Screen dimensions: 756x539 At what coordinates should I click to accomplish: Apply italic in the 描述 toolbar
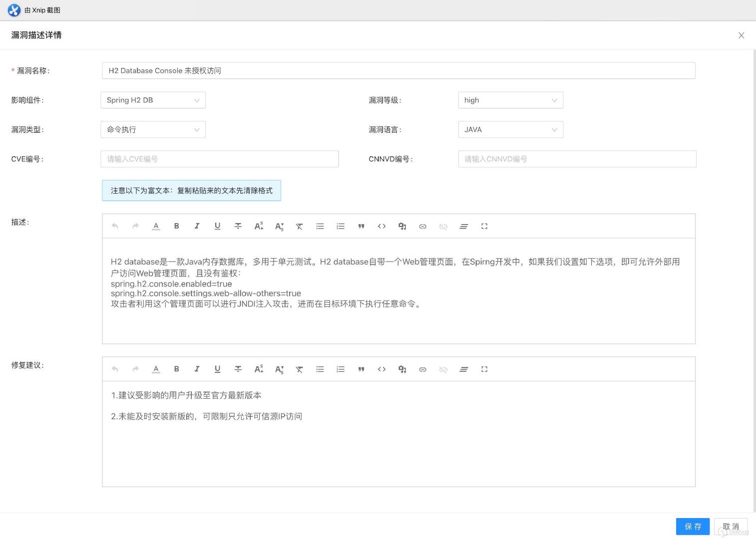point(197,226)
